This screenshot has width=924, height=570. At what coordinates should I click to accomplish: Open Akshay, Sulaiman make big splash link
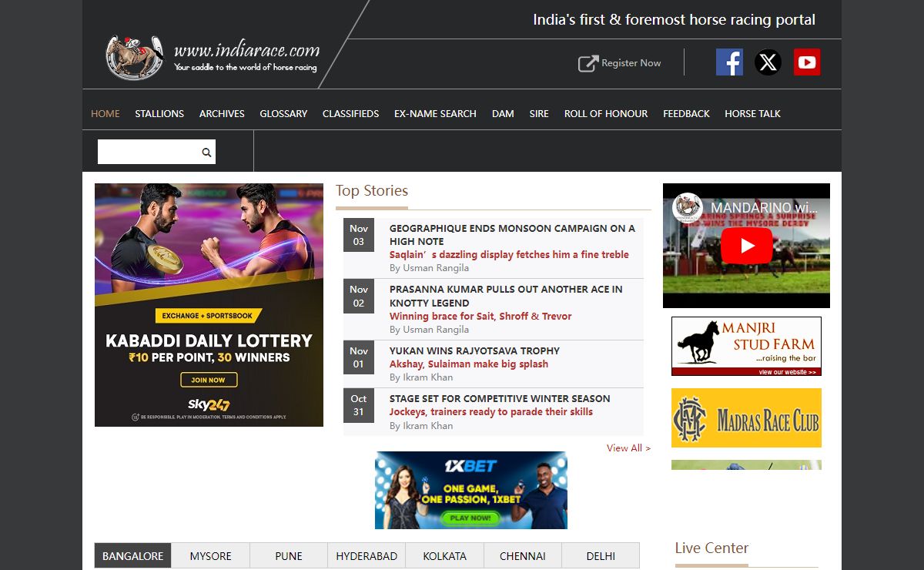pyautogui.click(x=469, y=364)
